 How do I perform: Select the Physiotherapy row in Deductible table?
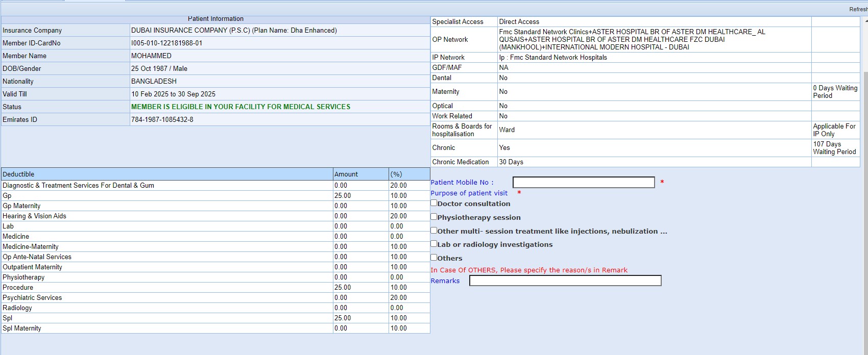pos(23,277)
